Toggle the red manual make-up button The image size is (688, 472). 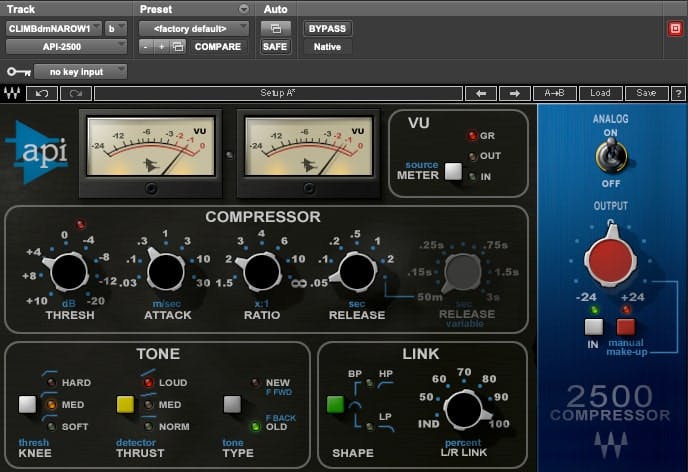click(x=626, y=327)
